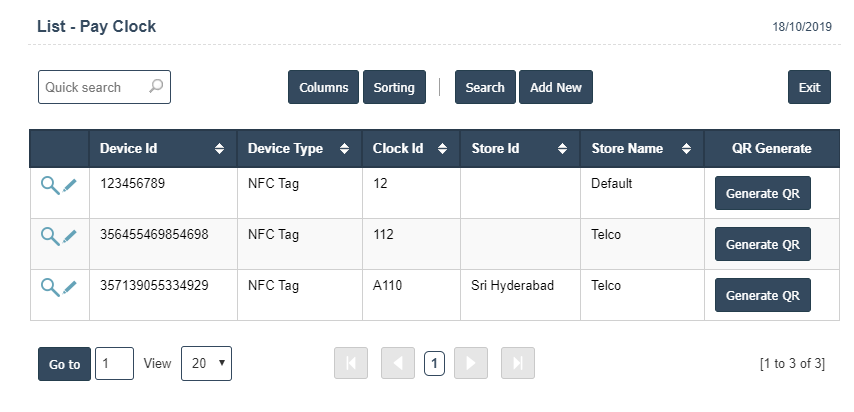Image resolution: width=854 pixels, height=412 pixels.
Task: Open the Sorting options
Action: (394, 87)
